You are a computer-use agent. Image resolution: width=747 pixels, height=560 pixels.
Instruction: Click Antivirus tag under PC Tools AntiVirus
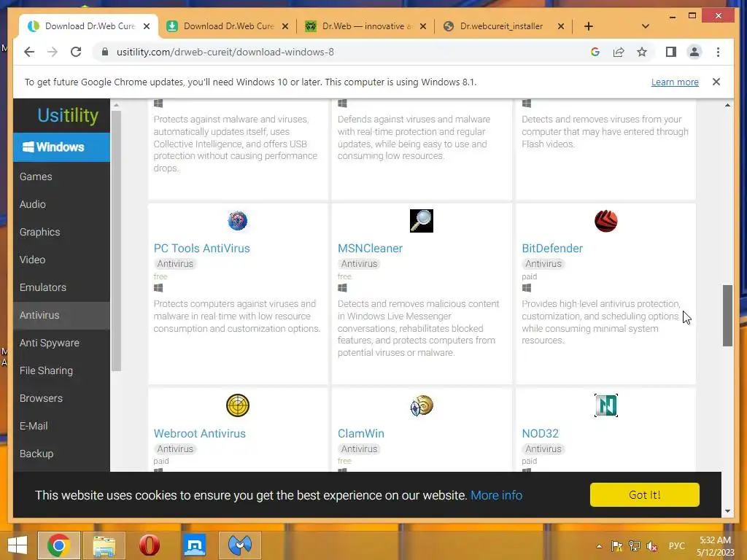coord(175,264)
